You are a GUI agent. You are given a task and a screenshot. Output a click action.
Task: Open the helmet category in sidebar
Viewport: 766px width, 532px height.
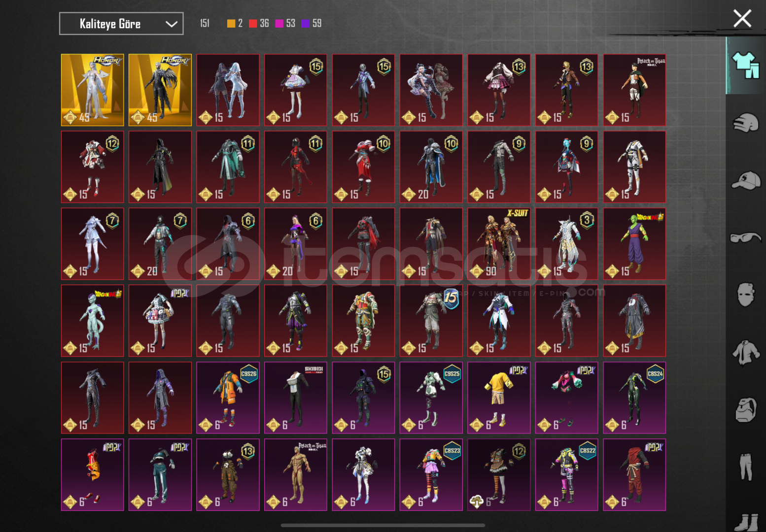click(745, 123)
